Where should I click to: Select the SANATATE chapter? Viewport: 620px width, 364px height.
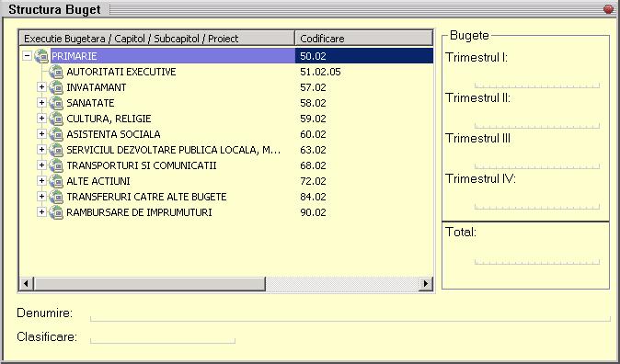(90, 103)
